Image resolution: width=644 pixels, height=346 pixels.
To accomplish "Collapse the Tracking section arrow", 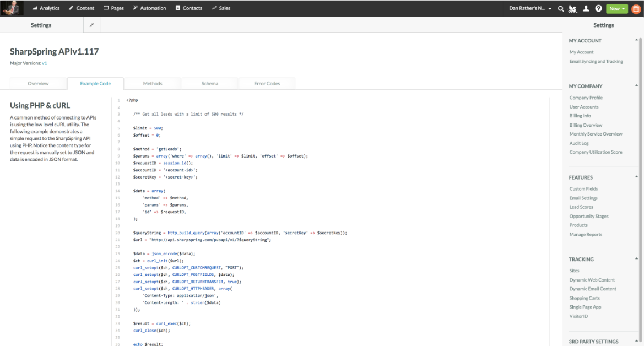I will 637,258.
